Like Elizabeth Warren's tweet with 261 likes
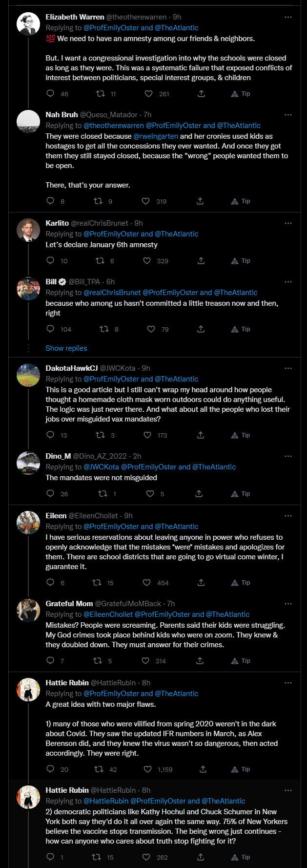Image resolution: width=307 pixels, height=868 pixels. coord(149,93)
